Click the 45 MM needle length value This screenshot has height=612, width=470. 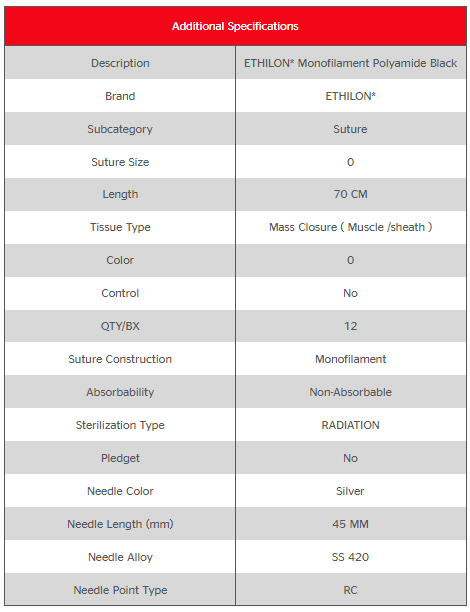(351, 524)
